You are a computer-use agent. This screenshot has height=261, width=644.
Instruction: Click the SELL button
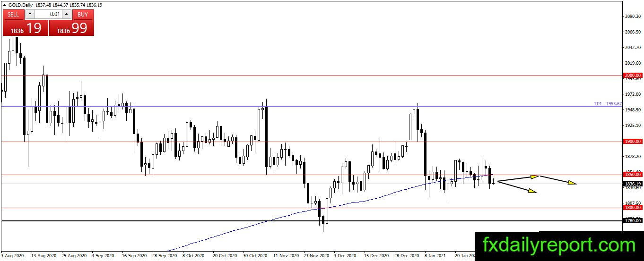pos(14,14)
